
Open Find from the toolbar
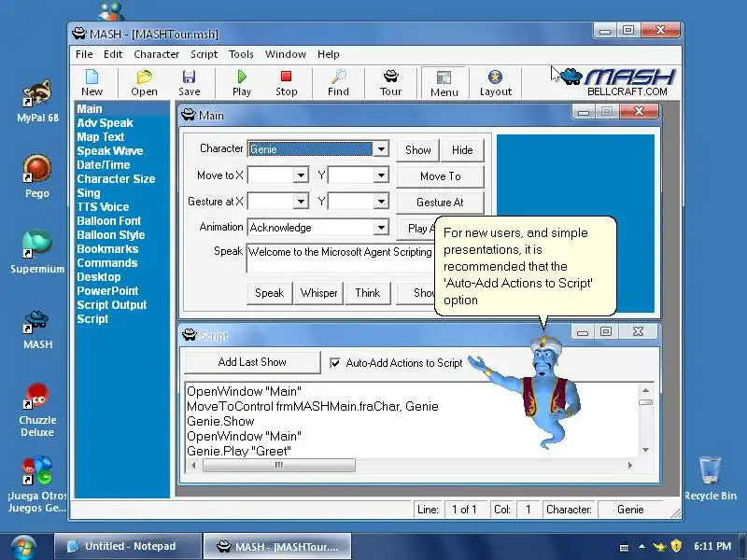338,83
